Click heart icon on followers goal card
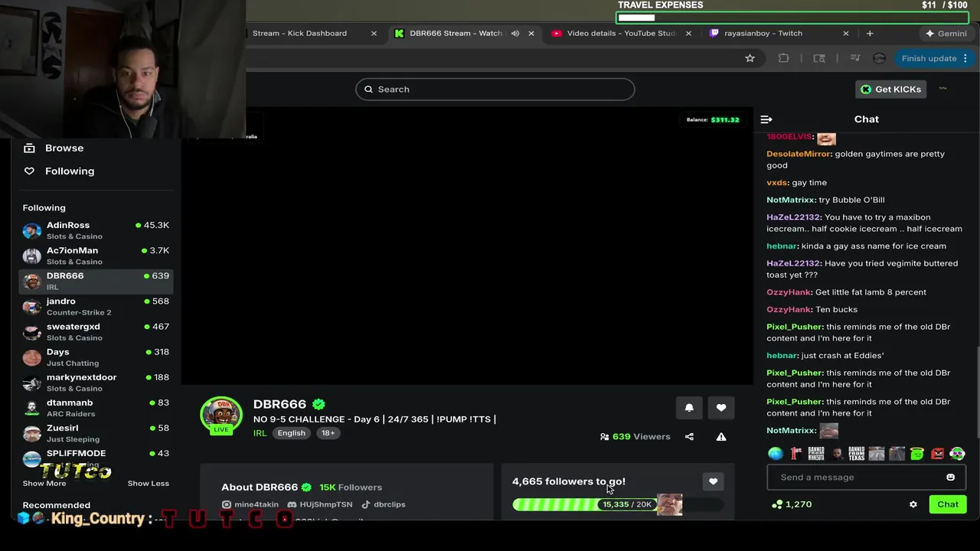The width and height of the screenshot is (980, 551). 713,481
